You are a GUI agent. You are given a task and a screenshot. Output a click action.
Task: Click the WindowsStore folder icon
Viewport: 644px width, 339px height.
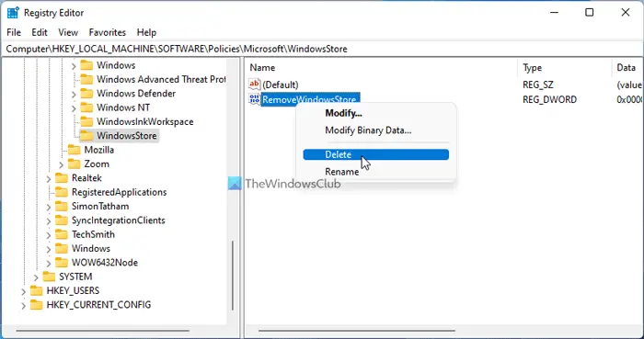86,136
